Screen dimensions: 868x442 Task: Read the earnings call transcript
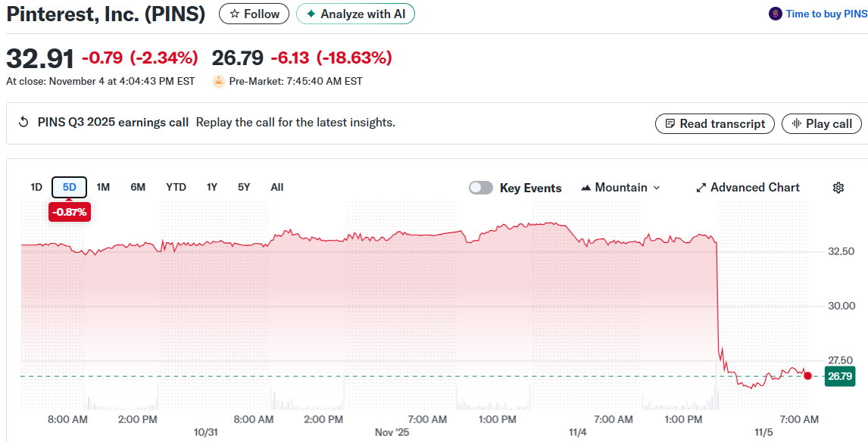(714, 123)
